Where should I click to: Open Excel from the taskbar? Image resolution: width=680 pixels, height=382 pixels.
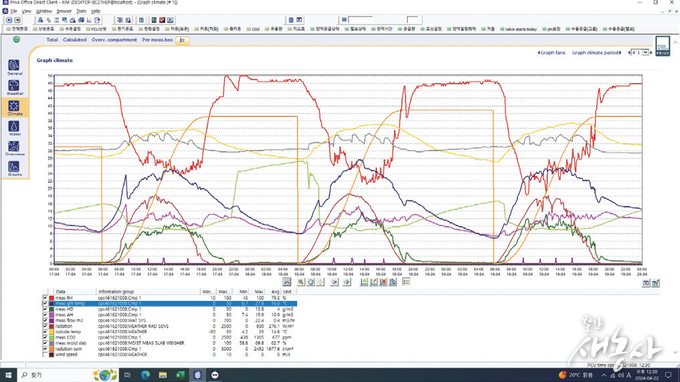coord(180,375)
